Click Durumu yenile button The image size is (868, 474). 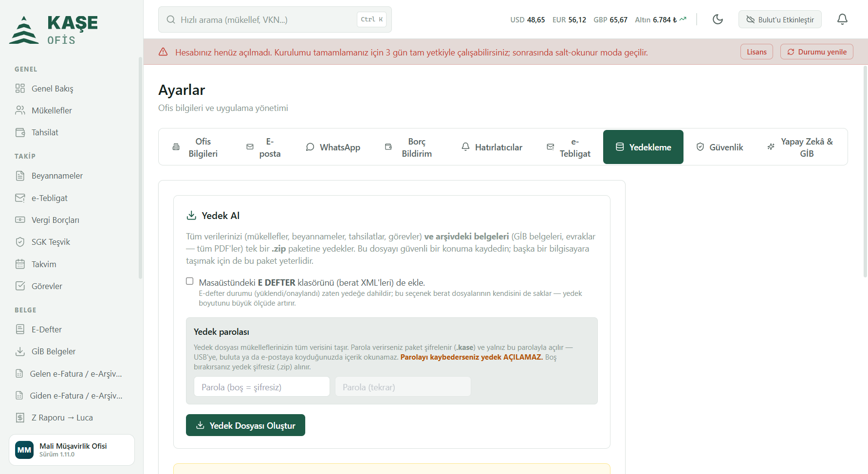[x=817, y=52]
